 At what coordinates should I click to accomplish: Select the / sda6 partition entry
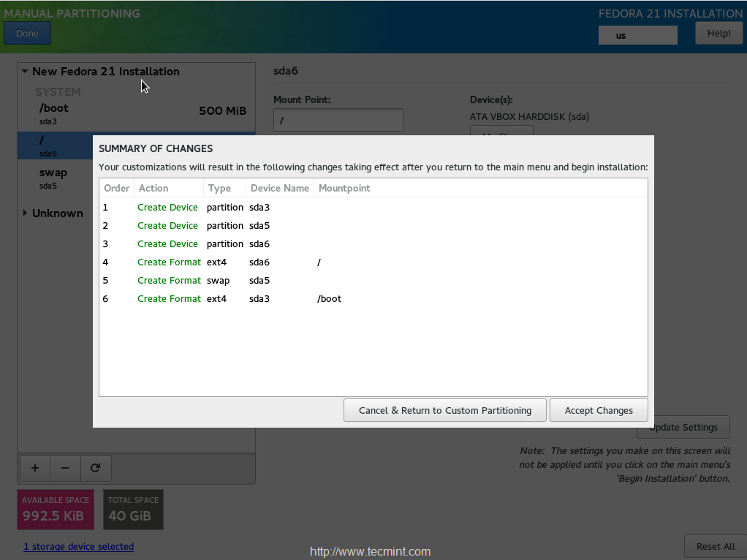point(56,145)
